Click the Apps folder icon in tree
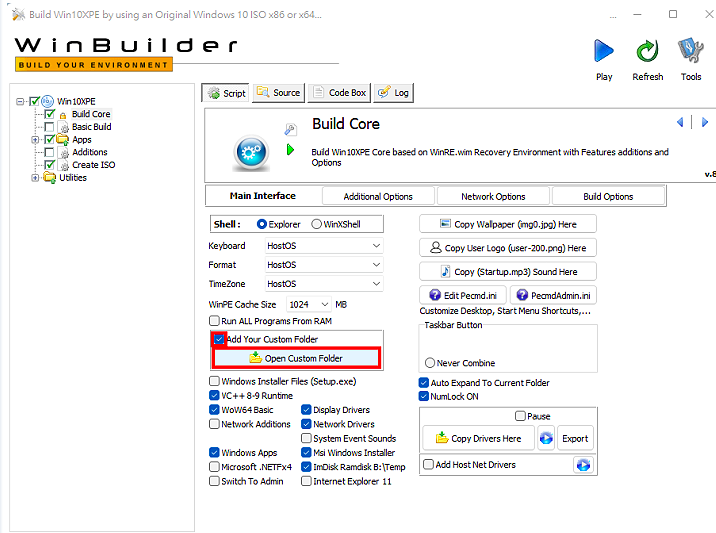The height and width of the screenshot is (533, 716). pyautogui.click(x=63, y=139)
